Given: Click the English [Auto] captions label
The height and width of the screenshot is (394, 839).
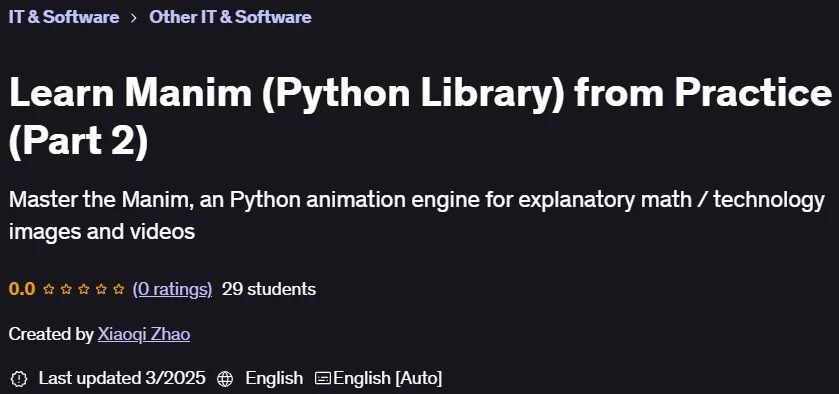Looking at the screenshot, I should pyautogui.click(x=388, y=378).
